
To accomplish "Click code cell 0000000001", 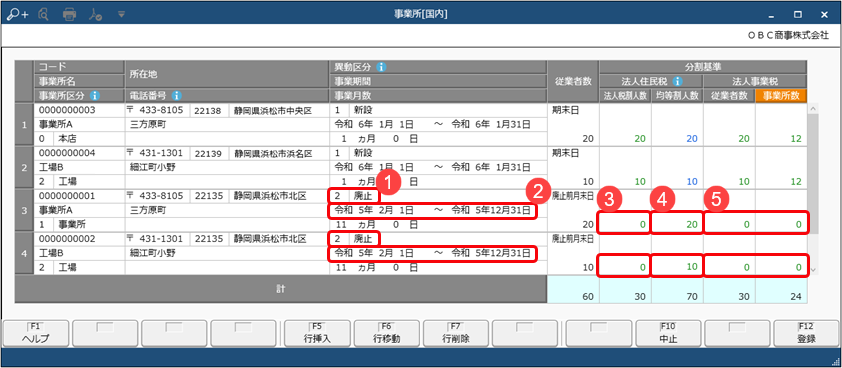I will (79, 196).
